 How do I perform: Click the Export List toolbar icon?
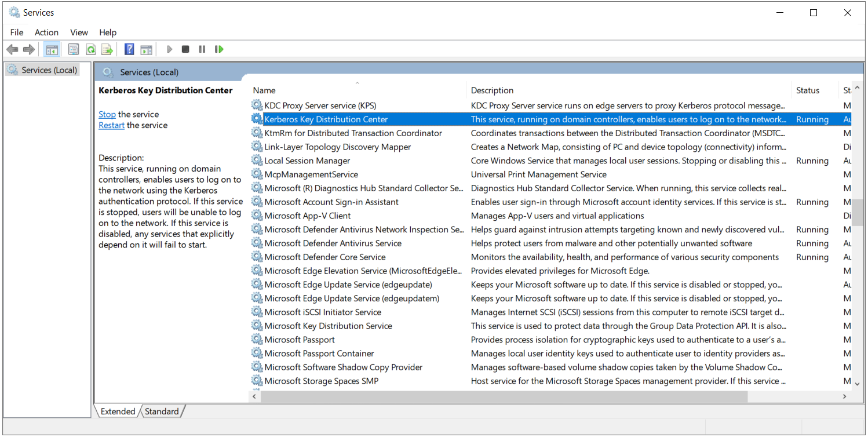point(107,49)
